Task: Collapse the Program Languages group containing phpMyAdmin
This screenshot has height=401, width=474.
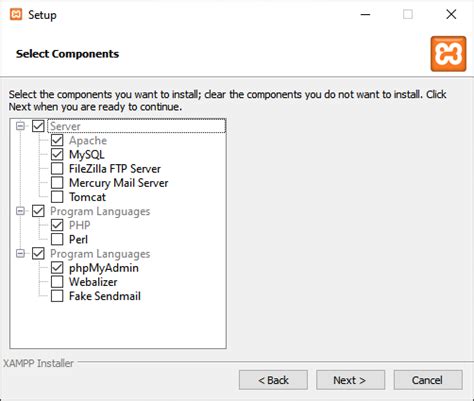Action: pyautogui.click(x=20, y=253)
